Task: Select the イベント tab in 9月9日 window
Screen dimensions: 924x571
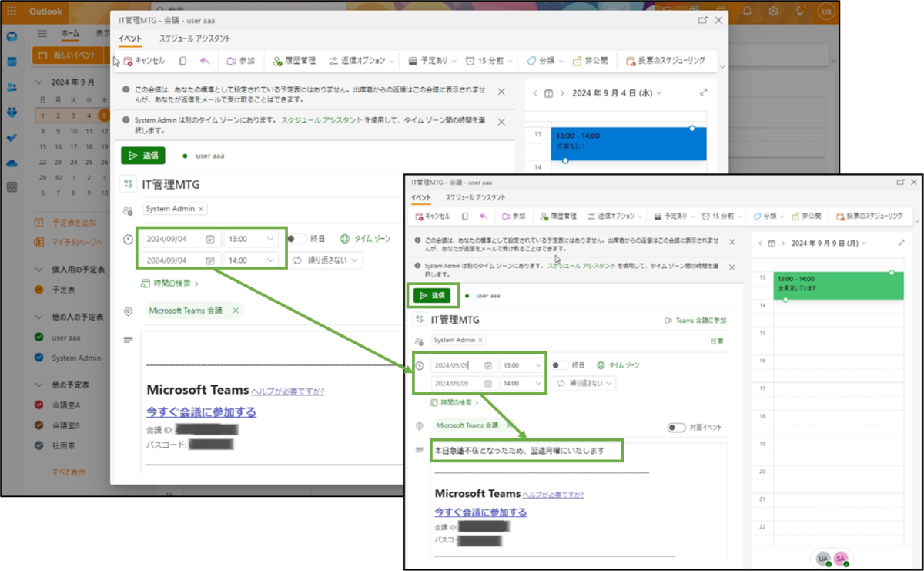Action: click(421, 198)
